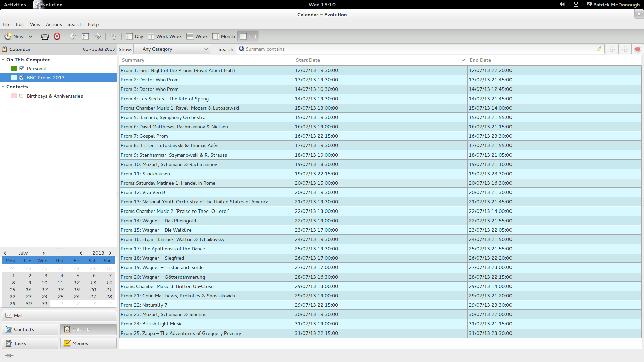Go to previous year before 2013
Image resolution: width=644 pixels, height=362 pixels.
(81, 253)
